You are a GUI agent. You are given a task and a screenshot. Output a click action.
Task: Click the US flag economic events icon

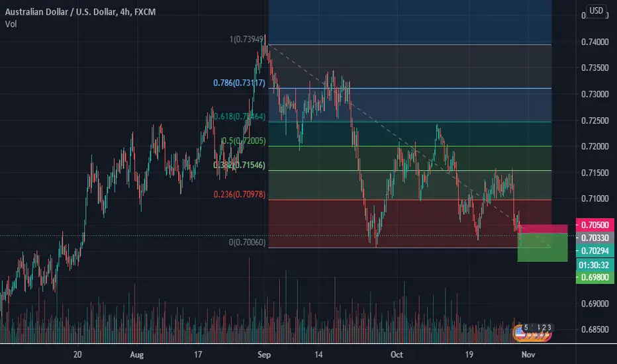pyautogui.click(x=520, y=332)
